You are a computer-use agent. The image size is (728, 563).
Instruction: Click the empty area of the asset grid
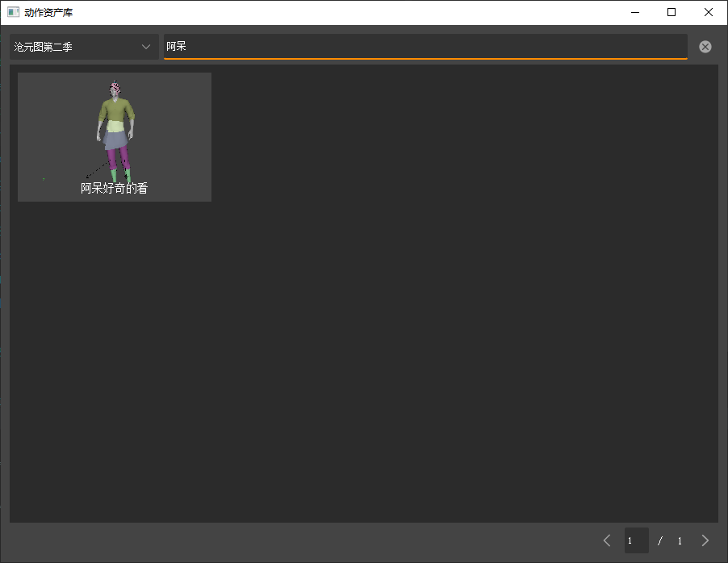(452, 323)
